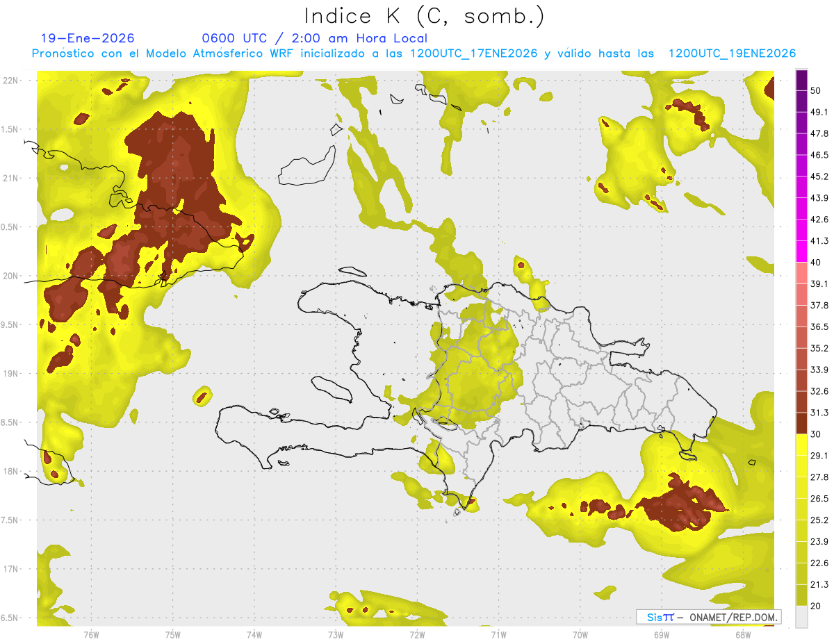Click the color scale value 42.6
The image size is (834, 644).
point(819,219)
